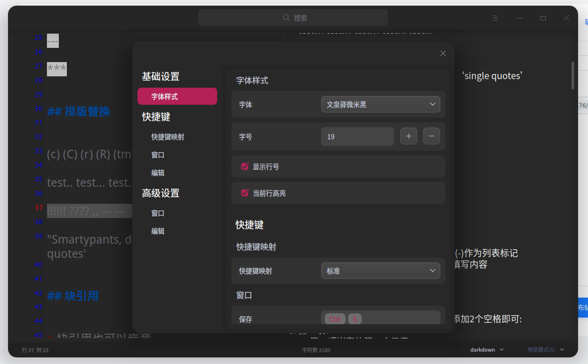Select 编辑 under the 高级设置 sidebar section
The height and width of the screenshot is (364, 588).
[x=158, y=231]
